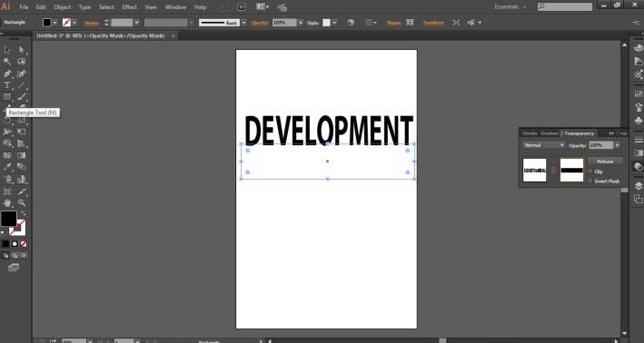The width and height of the screenshot is (644, 343).
Task: Select the Paintbrush tool
Action: click(x=22, y=97)
